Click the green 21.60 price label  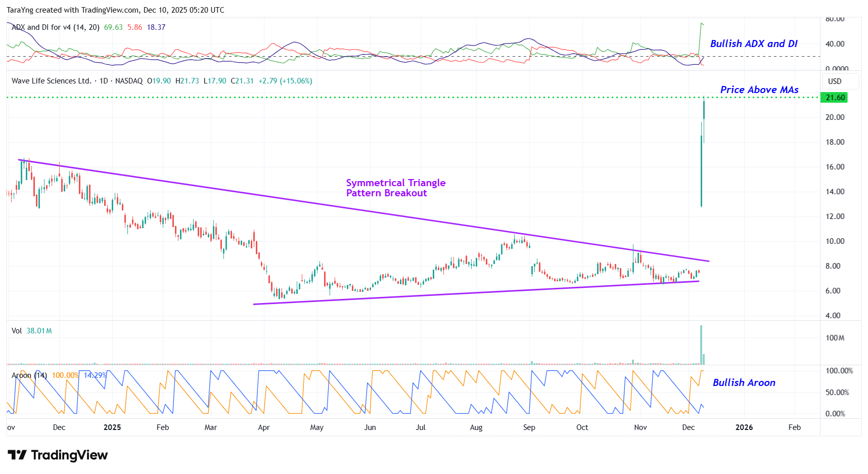(835, 98)
